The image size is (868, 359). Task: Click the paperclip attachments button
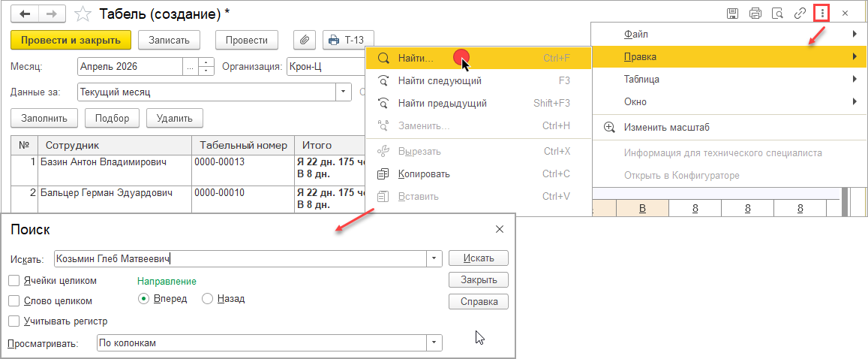[305, 40]
